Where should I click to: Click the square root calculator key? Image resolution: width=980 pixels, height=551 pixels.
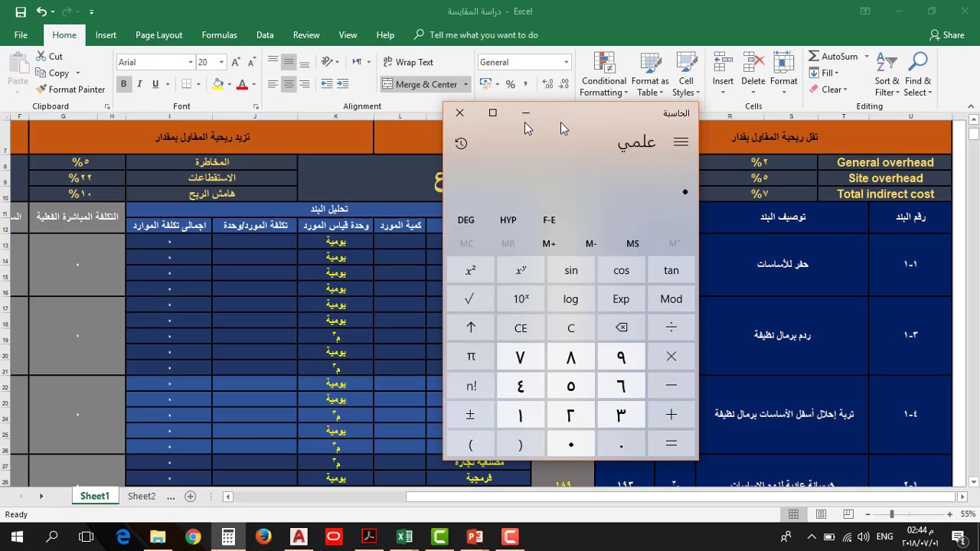(x=471, y=299)
